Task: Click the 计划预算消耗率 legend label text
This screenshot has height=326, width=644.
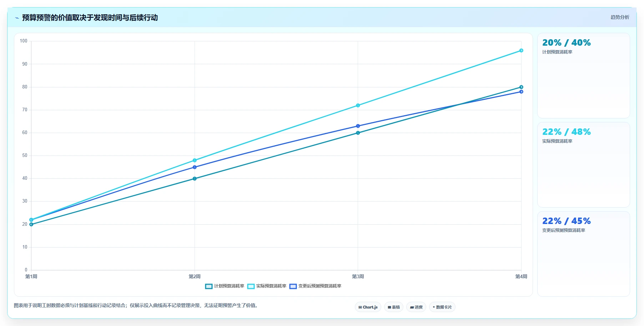Action: (x=229, y=286)
